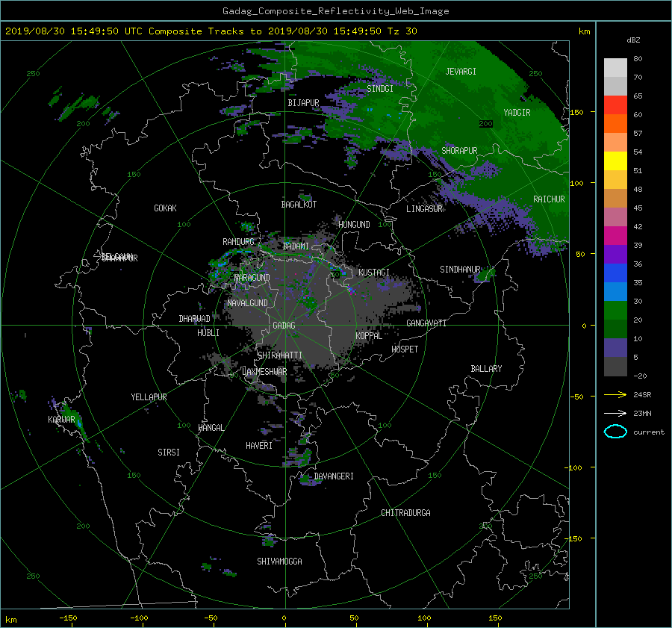Select the KUSTAGI town label
The height and width of the screenshot is (628, 672).
click(374, 273)
